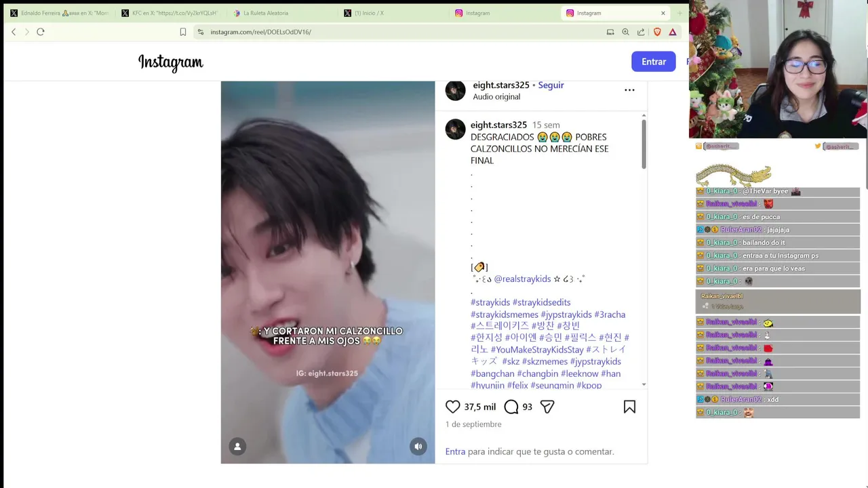Viewport: 868px width, 488px height.
Task: Click the 37,5 mil likes count
Action: coord(480,407)
